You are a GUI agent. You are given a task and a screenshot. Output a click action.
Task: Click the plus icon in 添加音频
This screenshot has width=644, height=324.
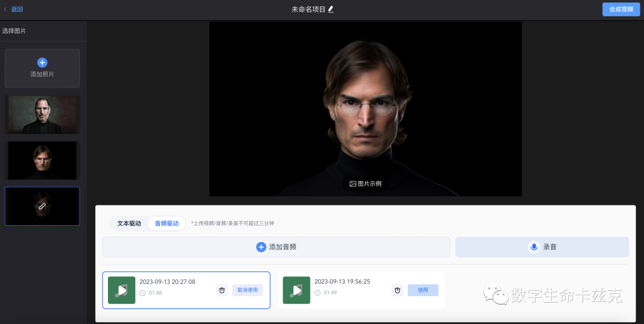pos(261,247)
